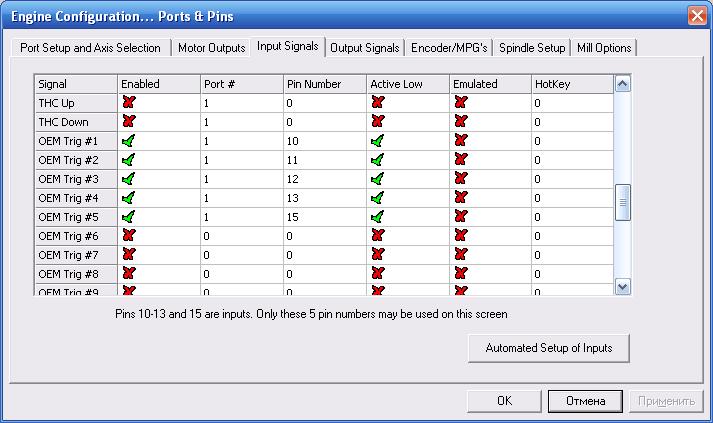Toggle Enabled red X for OEM Trig #6
713x423 pixels.
click(128, 236)
